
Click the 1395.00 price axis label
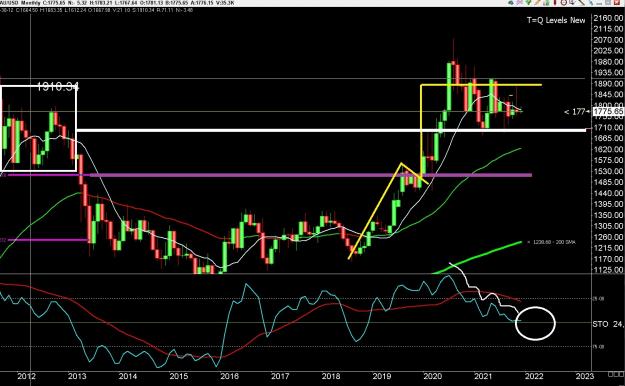pyautogui.click(x=608, y=204)
